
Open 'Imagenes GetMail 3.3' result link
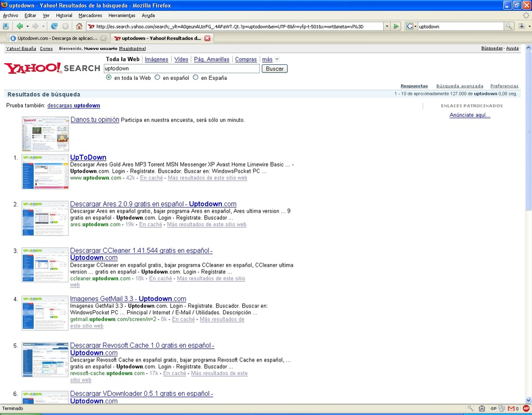tap(128, 299)
